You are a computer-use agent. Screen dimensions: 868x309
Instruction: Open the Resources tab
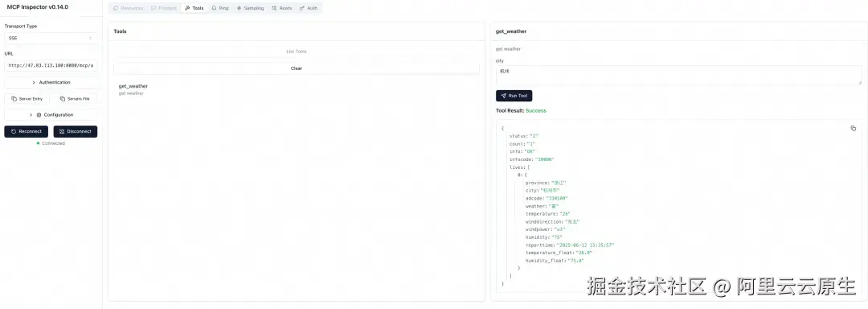[x=128, y=8]
